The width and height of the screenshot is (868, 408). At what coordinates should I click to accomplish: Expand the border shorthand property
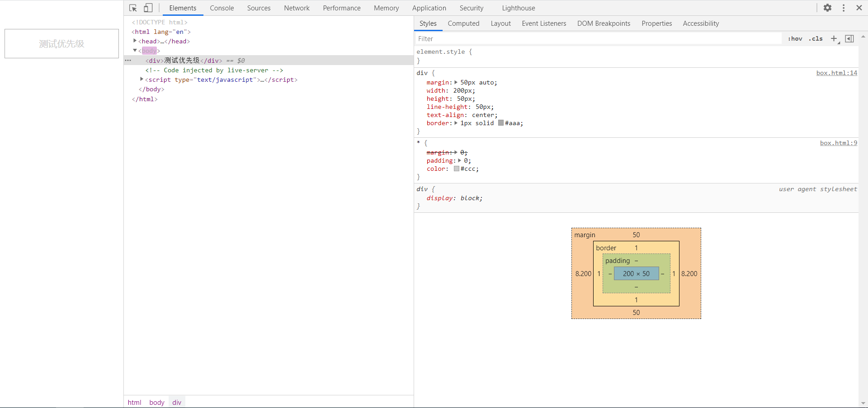(455, 123)
